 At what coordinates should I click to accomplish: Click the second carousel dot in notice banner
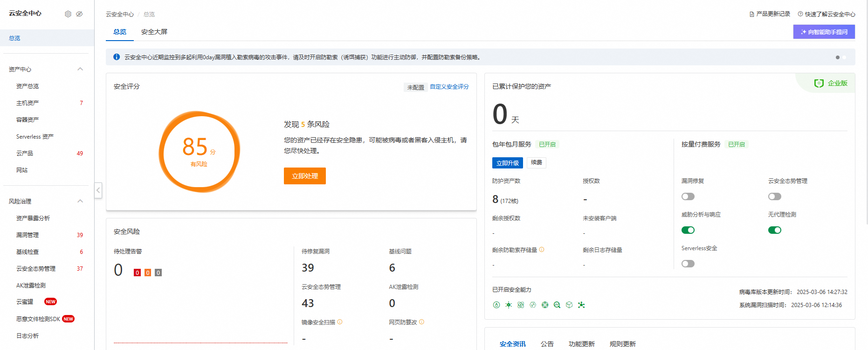click(x=844, y=57)
